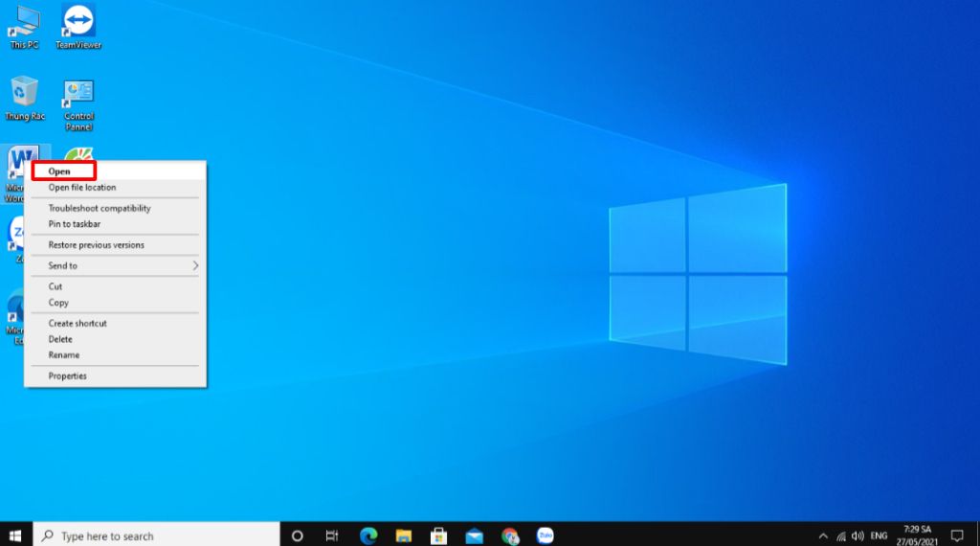Viewport: 980px width, 546px height.
Task: Switch the ENG input language indicator
Action: [879, 536]
